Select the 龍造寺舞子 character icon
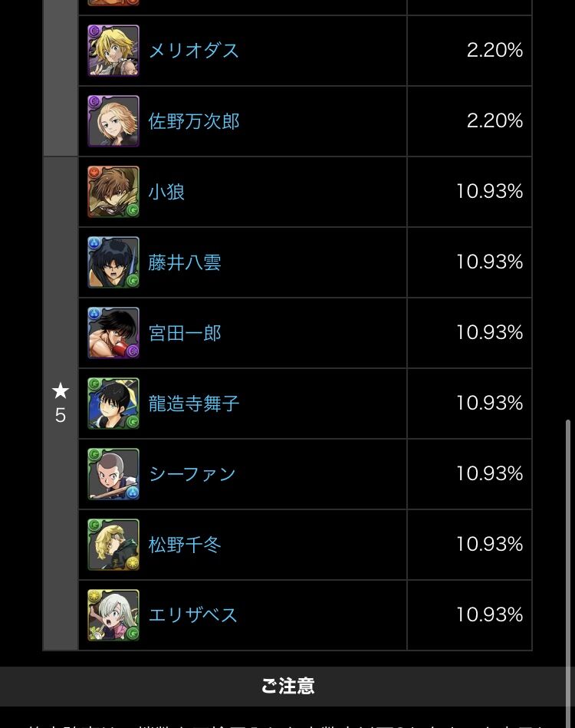 pyautogui.click(x=113, y=403)
